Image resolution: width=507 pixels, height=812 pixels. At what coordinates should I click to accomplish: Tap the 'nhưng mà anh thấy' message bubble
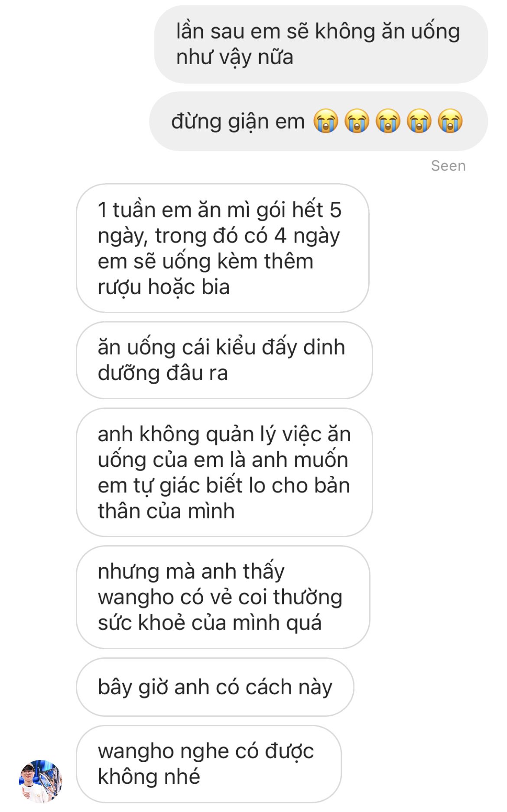(x=223, y=597)
